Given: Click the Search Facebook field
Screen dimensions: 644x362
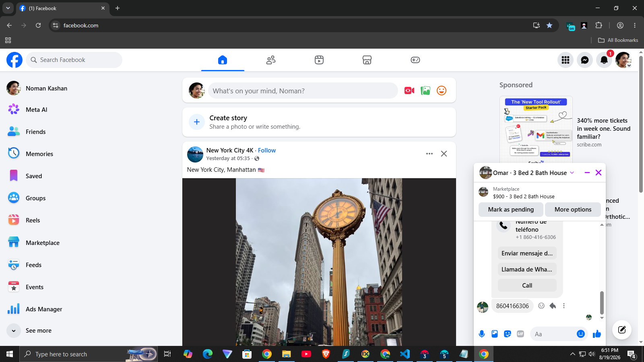Looking at the screenshot, I should click(74, 60).
